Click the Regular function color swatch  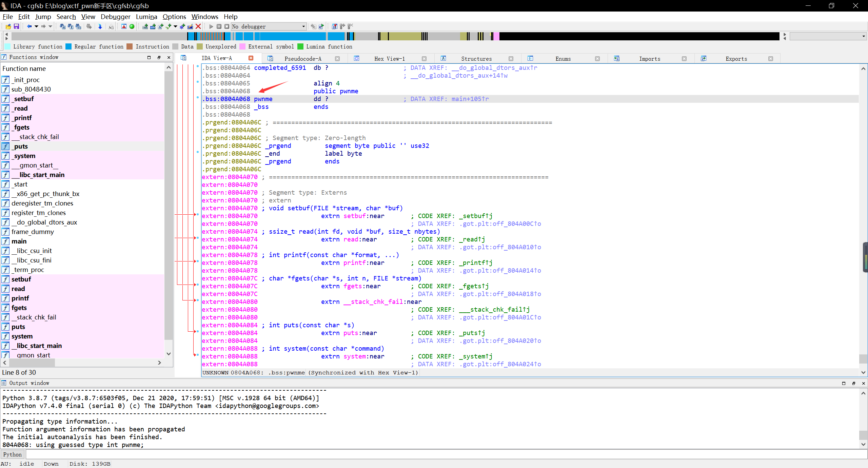point(68,46)
